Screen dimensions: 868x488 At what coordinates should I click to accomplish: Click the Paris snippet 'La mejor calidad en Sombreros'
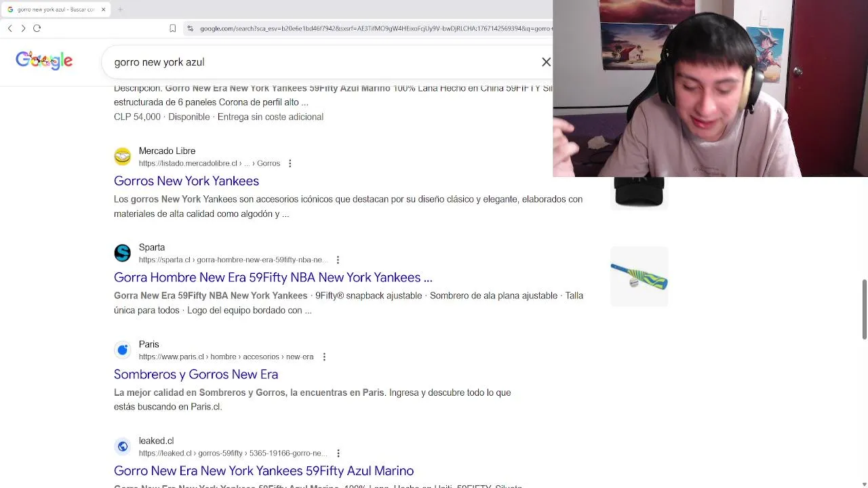tap(312, 400)
